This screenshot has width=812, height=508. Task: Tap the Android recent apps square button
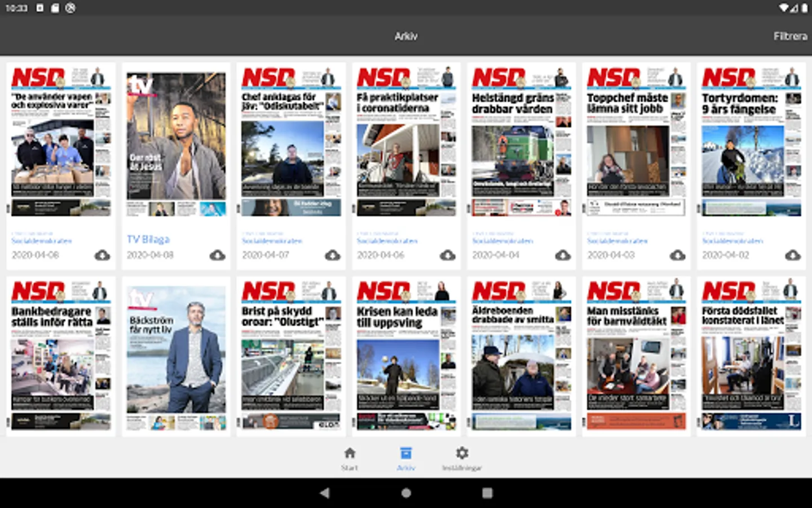(x=487, y=493)
